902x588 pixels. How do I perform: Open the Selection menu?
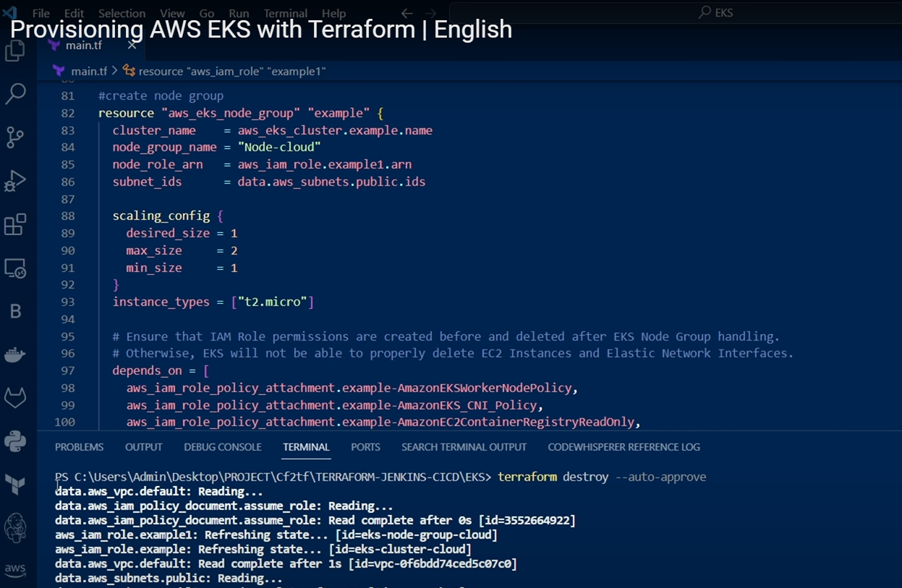click(x=122, y=13)
